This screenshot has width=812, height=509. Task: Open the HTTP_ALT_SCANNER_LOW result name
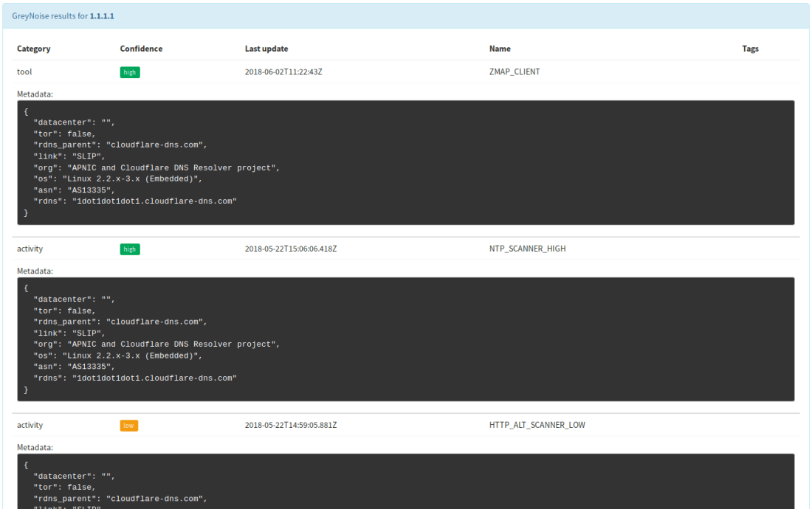[537, 425]
